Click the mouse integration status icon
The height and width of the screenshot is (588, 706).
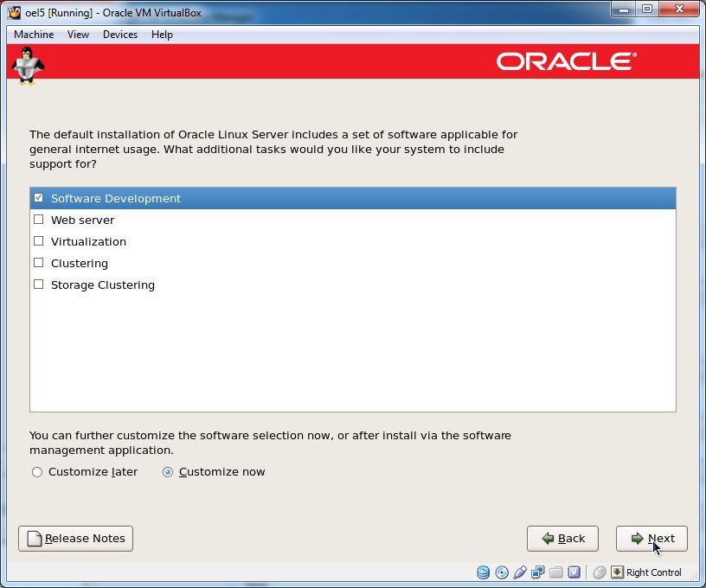600,572
